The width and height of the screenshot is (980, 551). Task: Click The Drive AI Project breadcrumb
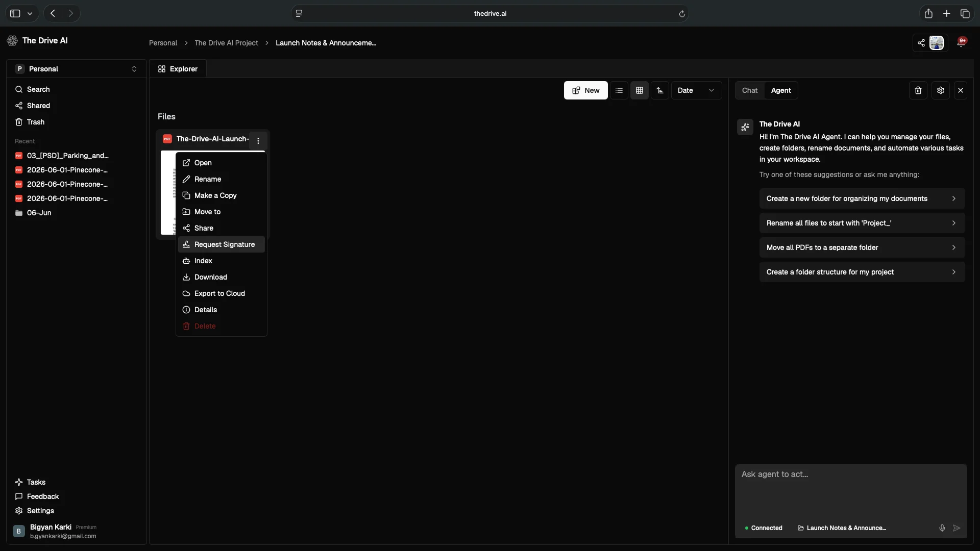pos(226,43)
